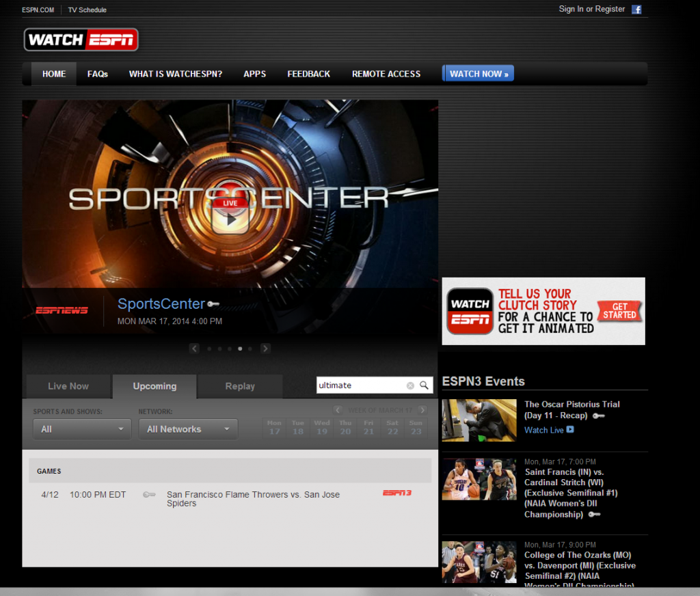Click Saint Francis (IN) vs. Cardinal Stritch title
Screen dimensions: 700x596
tap(571, 493)
